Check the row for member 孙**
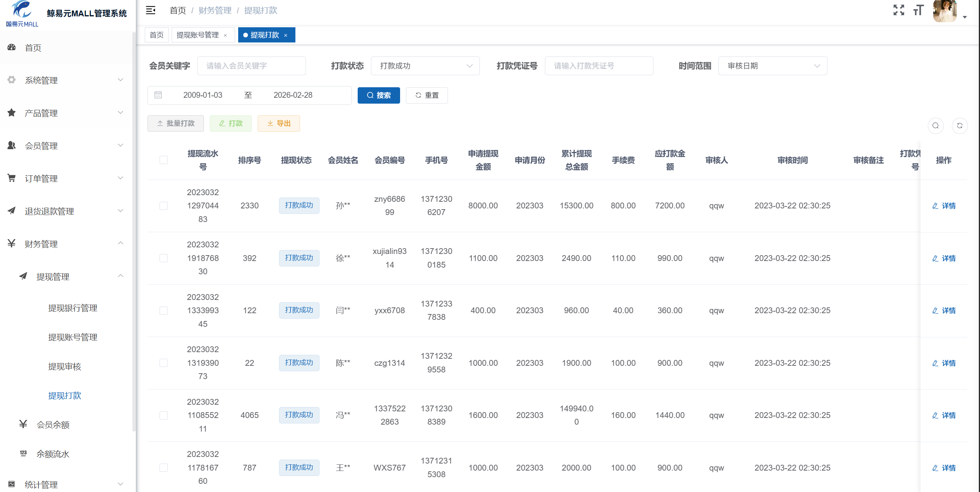Viewport: 980px width, 492px height. coord(163,206)
